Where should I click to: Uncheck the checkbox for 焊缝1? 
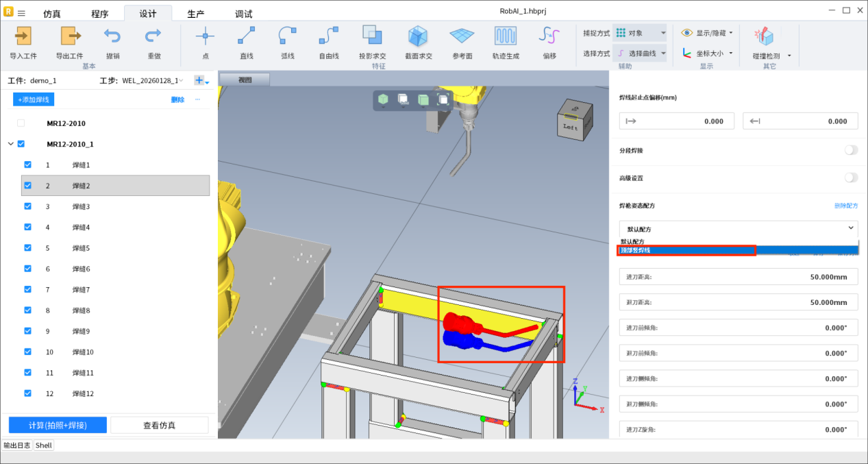28,165
